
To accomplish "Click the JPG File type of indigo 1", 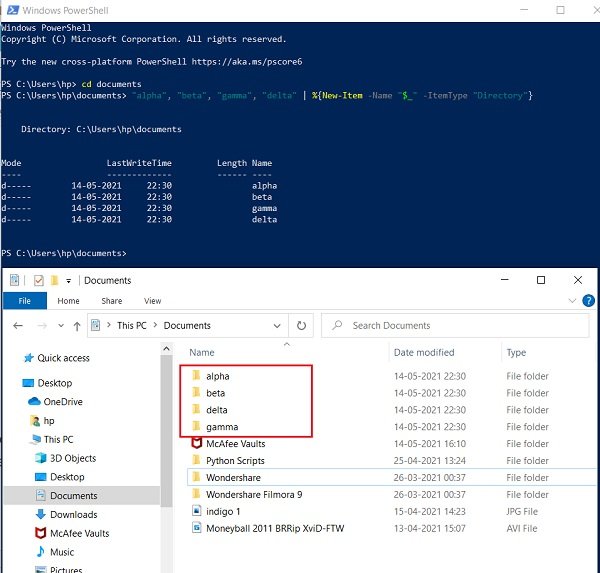I will pos(522,511).
